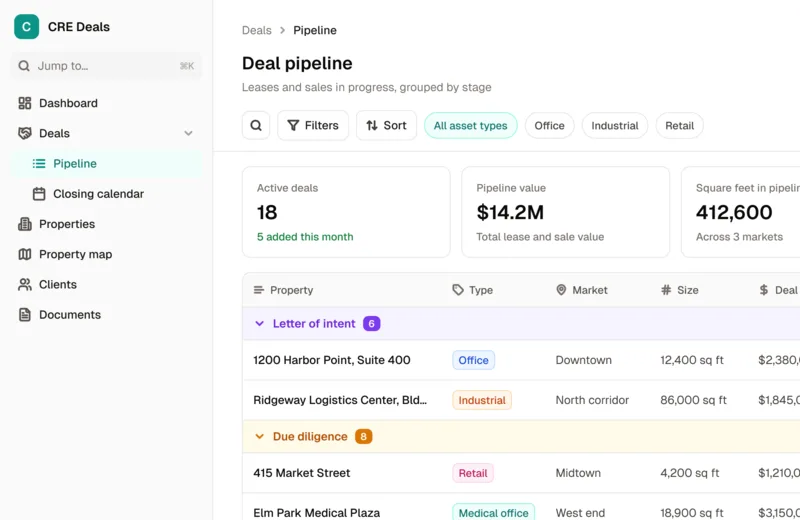Click the arrows icon in Sort
This screenshot has height=520, width=800.
tap(372, 126)
